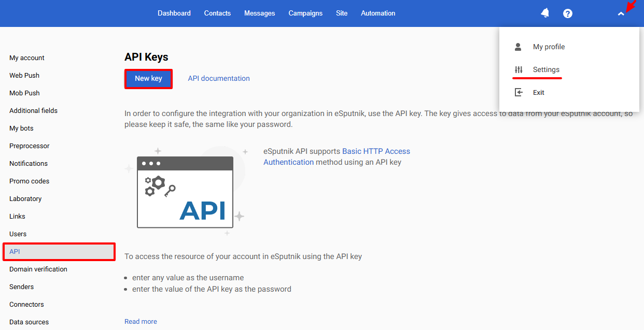Open the Read more link
Image resolution: width=644 pixels, height=330 pixels.
(141, 321)
